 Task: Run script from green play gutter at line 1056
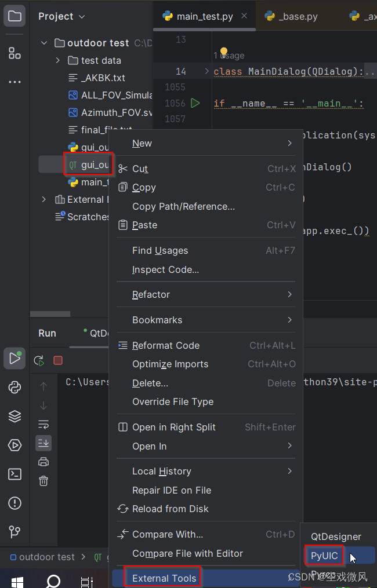(195, 103)
